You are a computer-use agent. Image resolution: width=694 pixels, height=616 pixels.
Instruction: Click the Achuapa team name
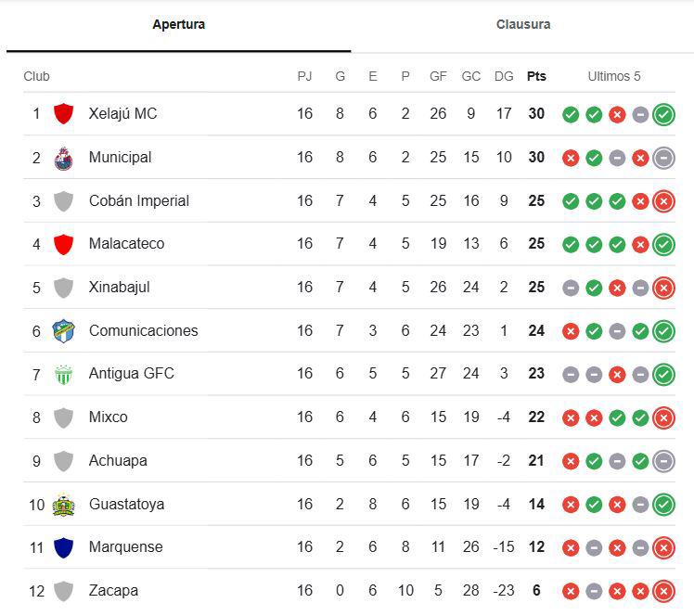tap(118, 461)
